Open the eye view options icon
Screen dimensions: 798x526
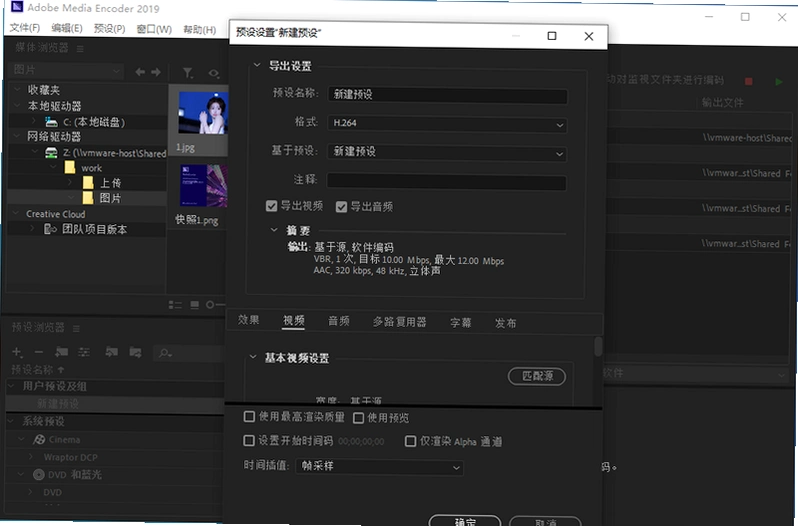[214, 73]
